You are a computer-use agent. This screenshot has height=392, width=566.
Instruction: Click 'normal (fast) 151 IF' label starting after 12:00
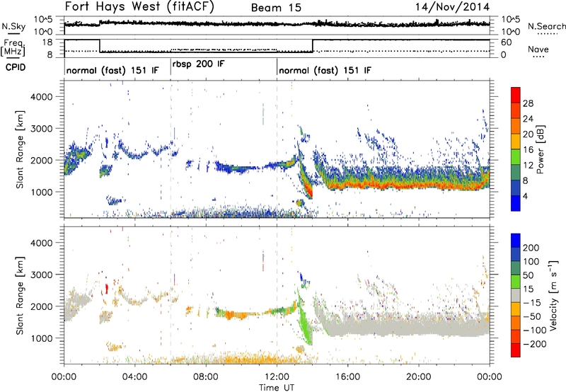325,70
